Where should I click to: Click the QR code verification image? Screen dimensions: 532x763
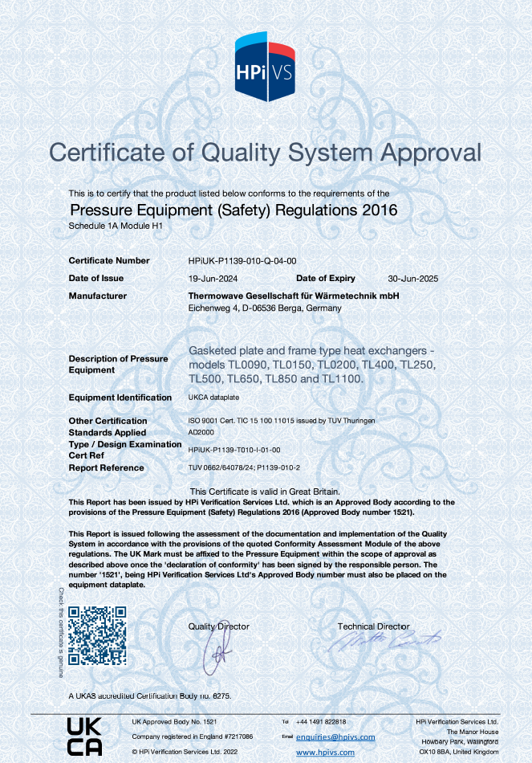tap(97, 636)
